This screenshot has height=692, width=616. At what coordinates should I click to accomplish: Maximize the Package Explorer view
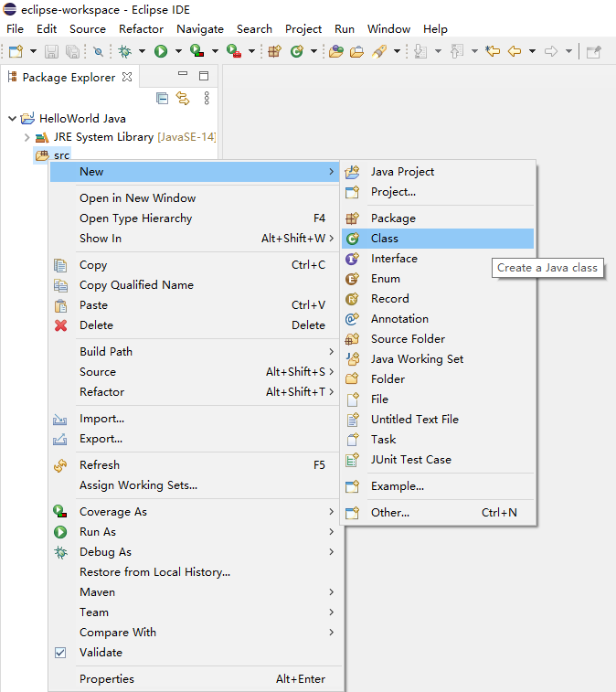(204, 76)
